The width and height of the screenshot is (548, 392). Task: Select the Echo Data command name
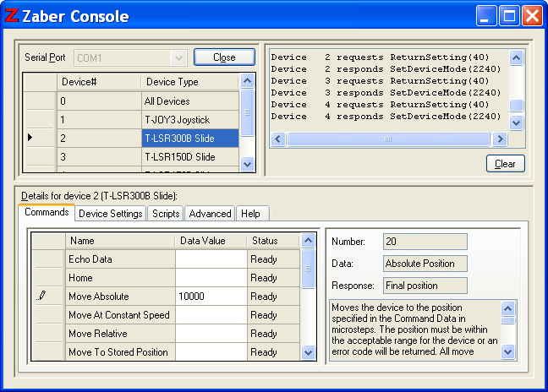point(120,259)
